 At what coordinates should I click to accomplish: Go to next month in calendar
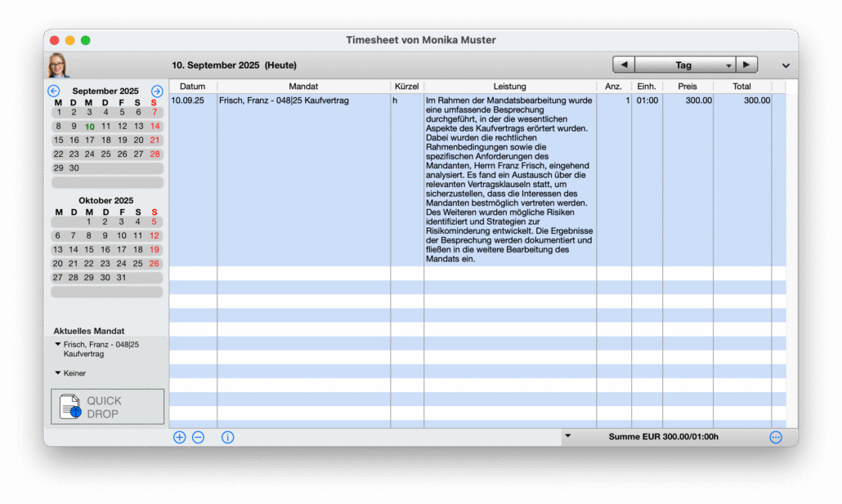[x=157, y=91]
